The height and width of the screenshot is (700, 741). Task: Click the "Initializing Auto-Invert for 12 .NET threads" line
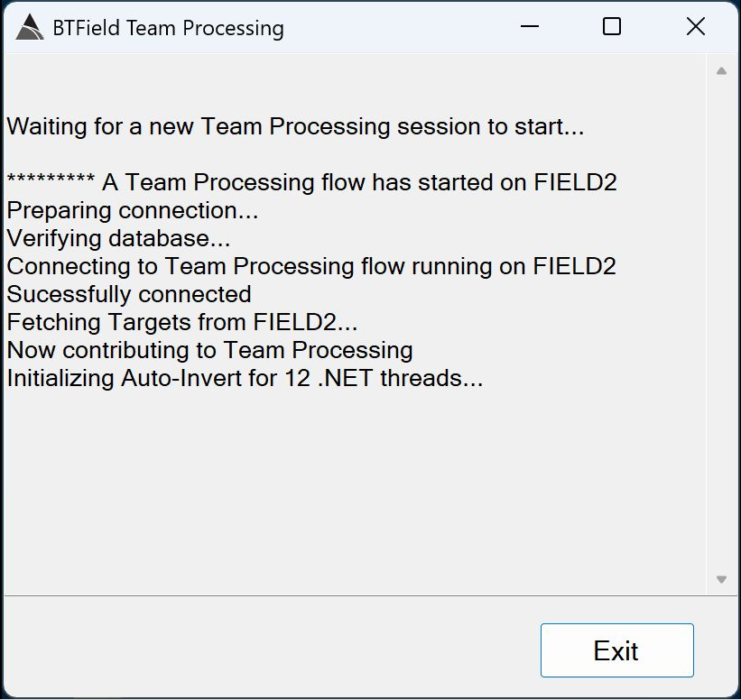(x=245, y=378)
